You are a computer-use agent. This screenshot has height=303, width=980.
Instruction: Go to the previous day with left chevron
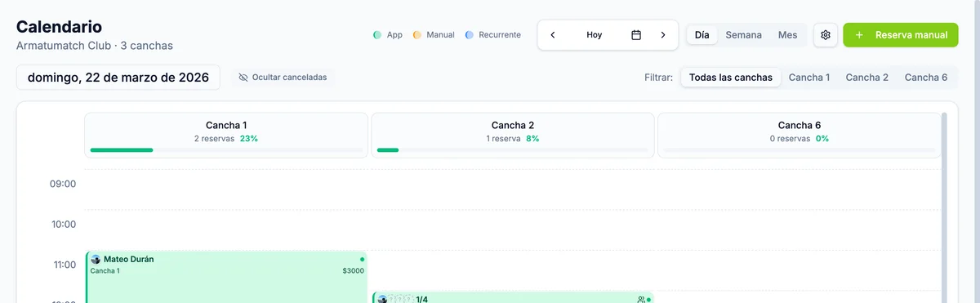click(553, 35)
